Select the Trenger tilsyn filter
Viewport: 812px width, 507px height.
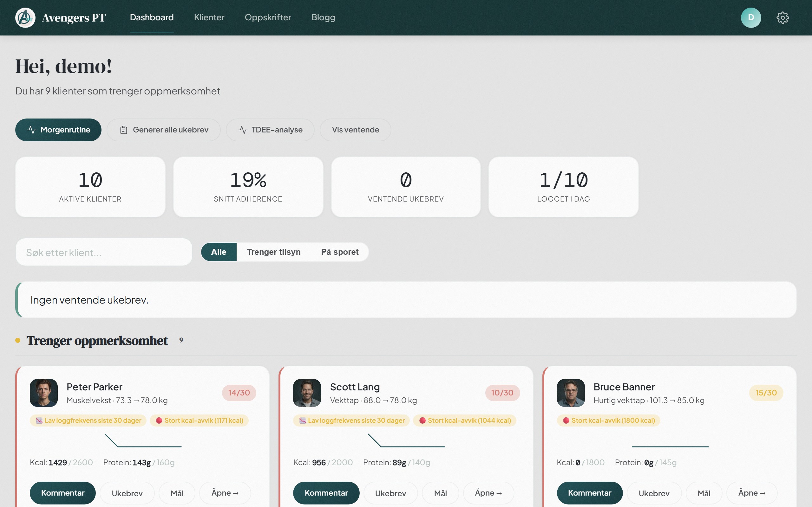(x=274, y=252)
